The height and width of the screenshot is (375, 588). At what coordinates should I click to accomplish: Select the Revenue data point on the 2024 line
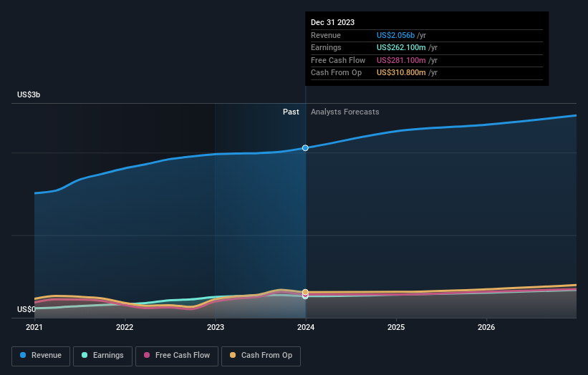(305, 148)
